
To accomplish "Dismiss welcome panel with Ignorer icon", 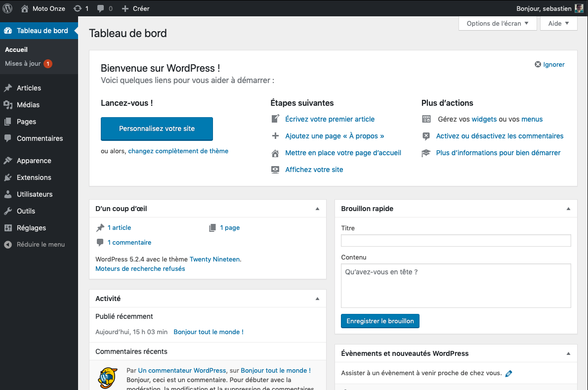I will point(538,65).
